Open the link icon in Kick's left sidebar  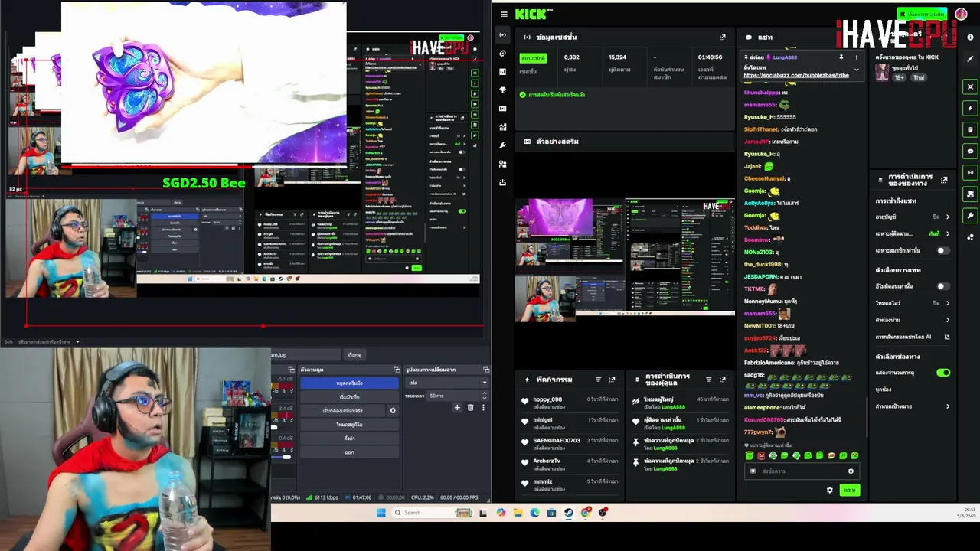pos(502,54)
